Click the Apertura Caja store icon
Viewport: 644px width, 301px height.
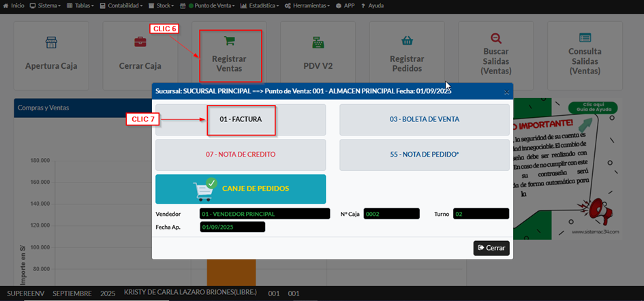pos(51,43)
